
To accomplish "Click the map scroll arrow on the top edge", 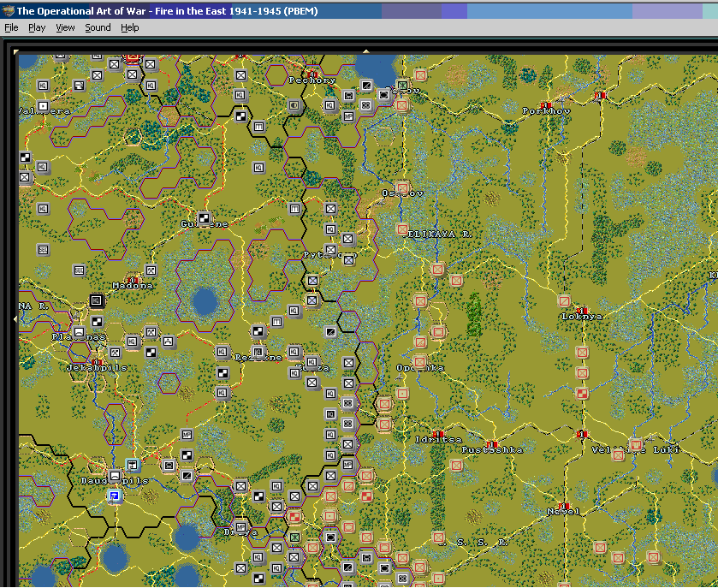I will point(366,51).
